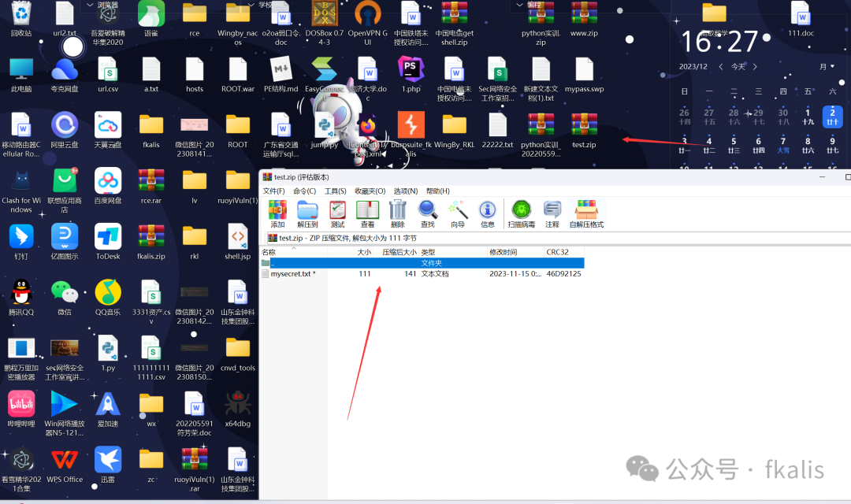Click the Find (查找) magnifier icon
Viewport: 851px width, 504px height.
tap(428, 213)
